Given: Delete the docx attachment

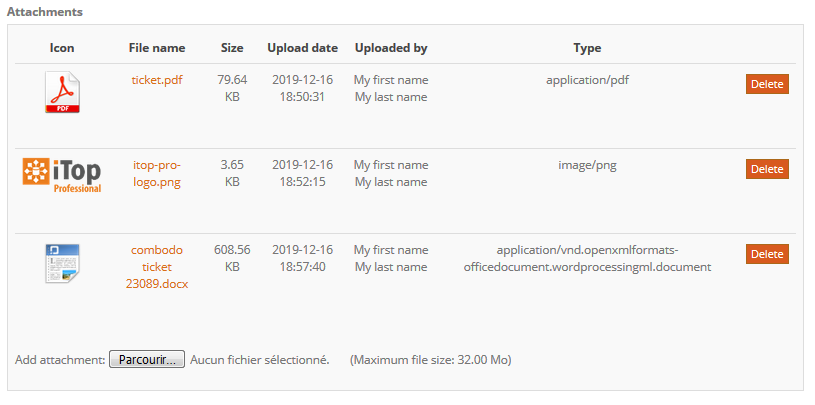Looking at the screenshot, I should 767,254.
